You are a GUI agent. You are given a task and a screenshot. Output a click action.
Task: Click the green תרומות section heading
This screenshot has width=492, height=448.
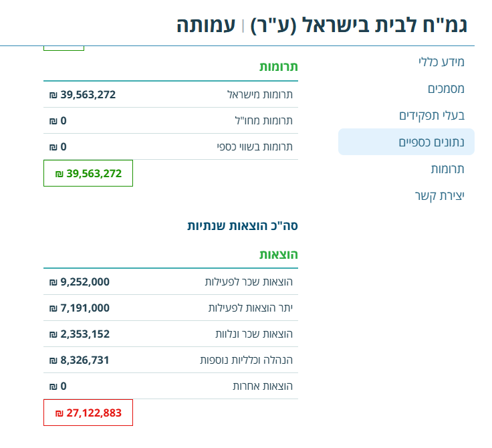(278, 67)
